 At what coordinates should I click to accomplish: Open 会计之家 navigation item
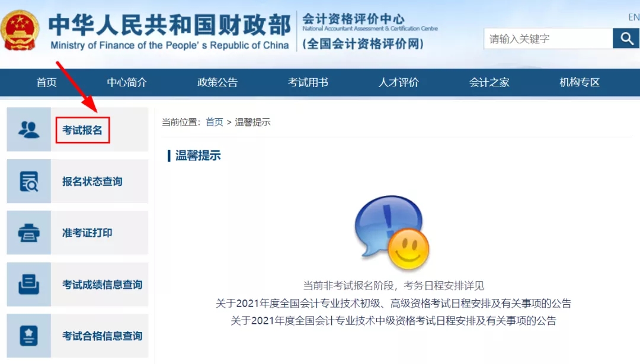(x=489, y=83)
